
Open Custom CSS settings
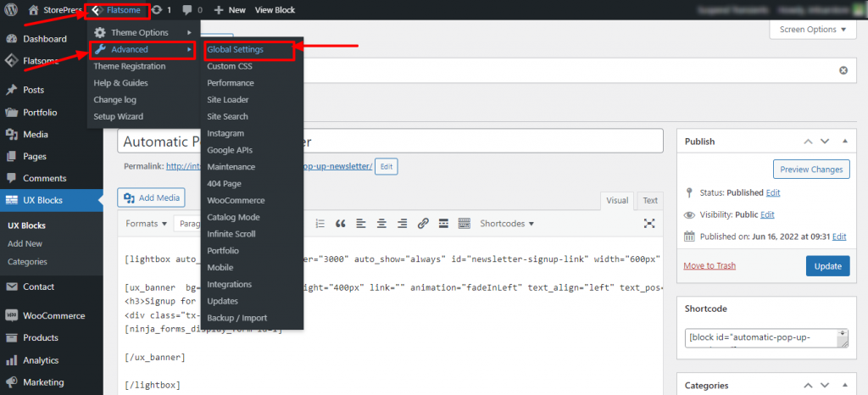coord(229,66)
